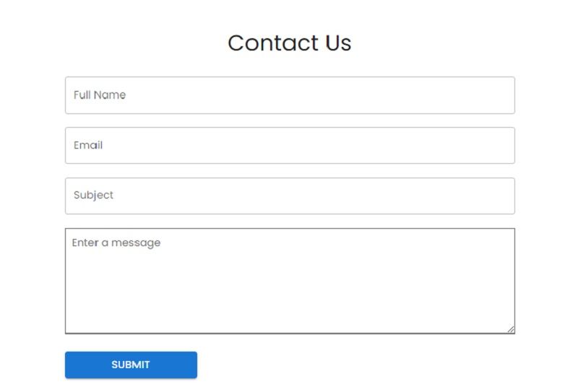The width and height of the screenshot is (578, 392).
Task: Select the Subject input field
Action: 290,196
